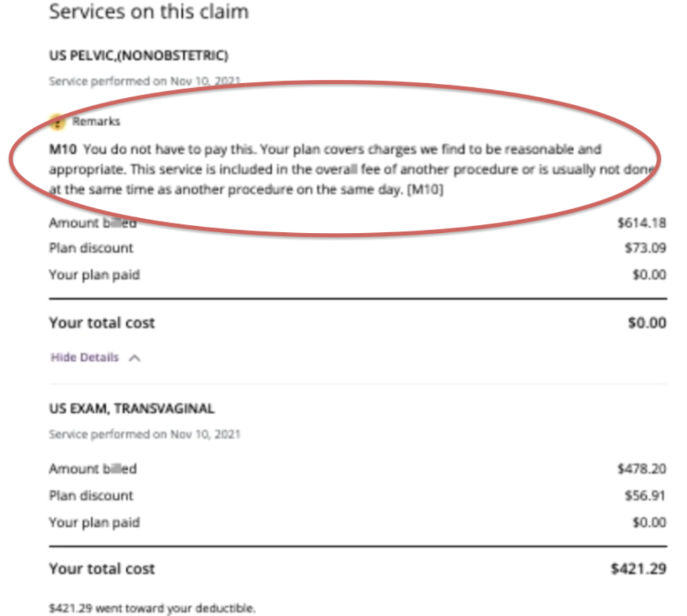687x616 pixels.
Task: Click the $73.09 plan discount value
Action: tap(645, 248)
